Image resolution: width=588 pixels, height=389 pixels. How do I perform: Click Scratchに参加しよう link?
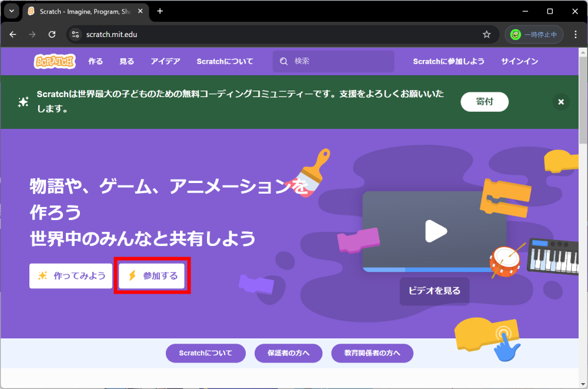(449, 61)
